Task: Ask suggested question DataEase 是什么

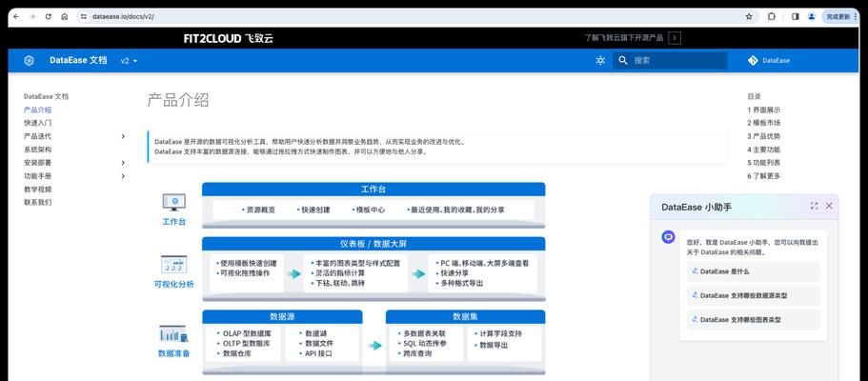Action: (x=753, y=271)
